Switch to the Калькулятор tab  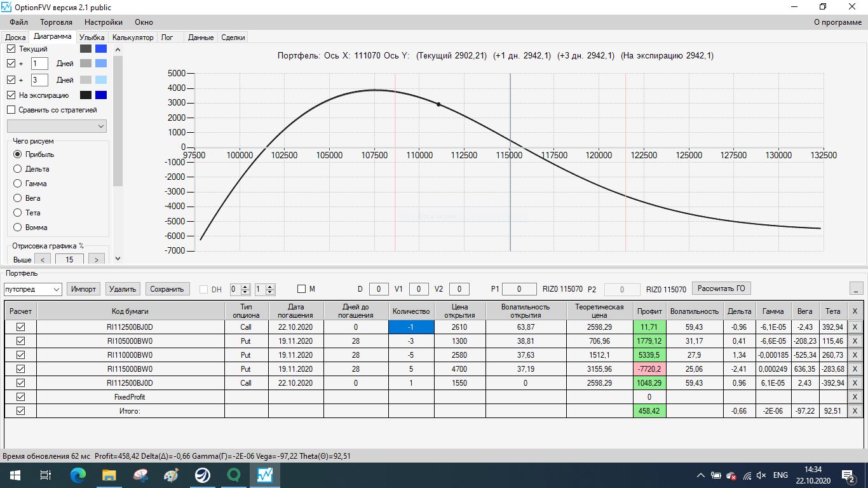pos(133,37)
